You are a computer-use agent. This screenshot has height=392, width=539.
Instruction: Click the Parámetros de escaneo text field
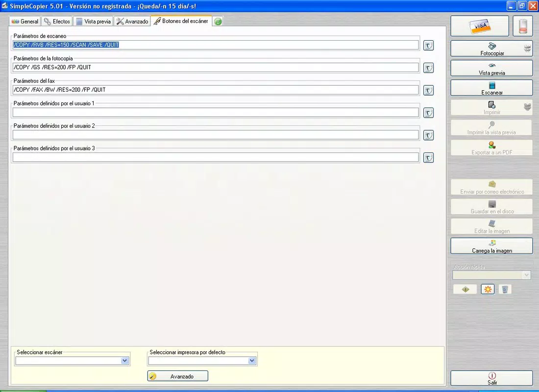click(216, 45)
